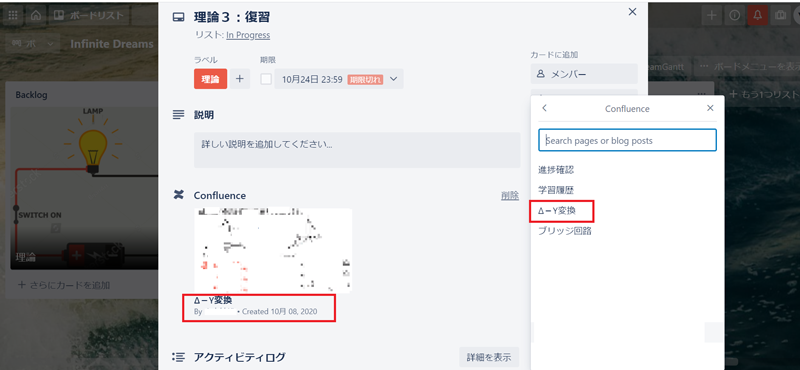Open the attached Δ−Y変換 page title
800x370 pixels.
(213, 300)
